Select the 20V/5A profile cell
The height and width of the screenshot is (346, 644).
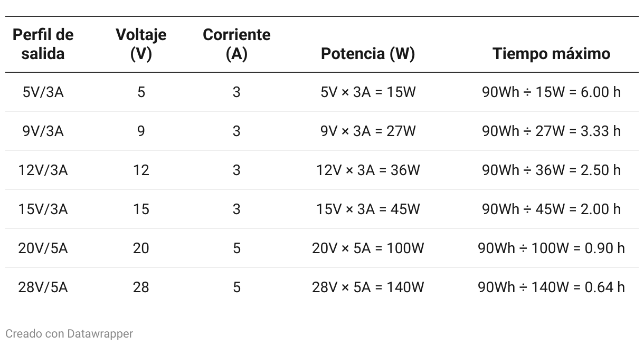(43, 248)
